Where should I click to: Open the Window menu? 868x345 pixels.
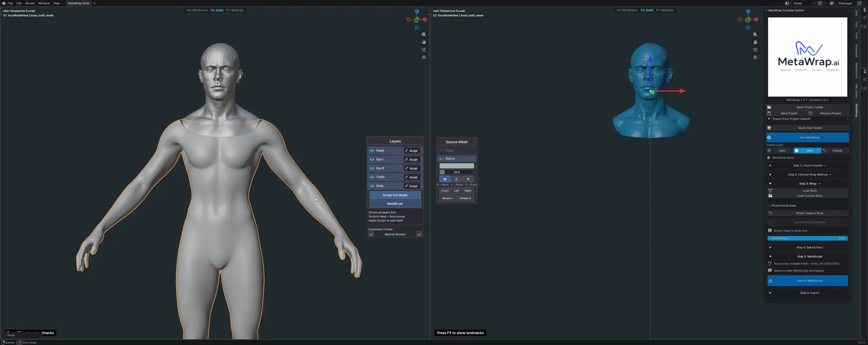tap(44, 3)
